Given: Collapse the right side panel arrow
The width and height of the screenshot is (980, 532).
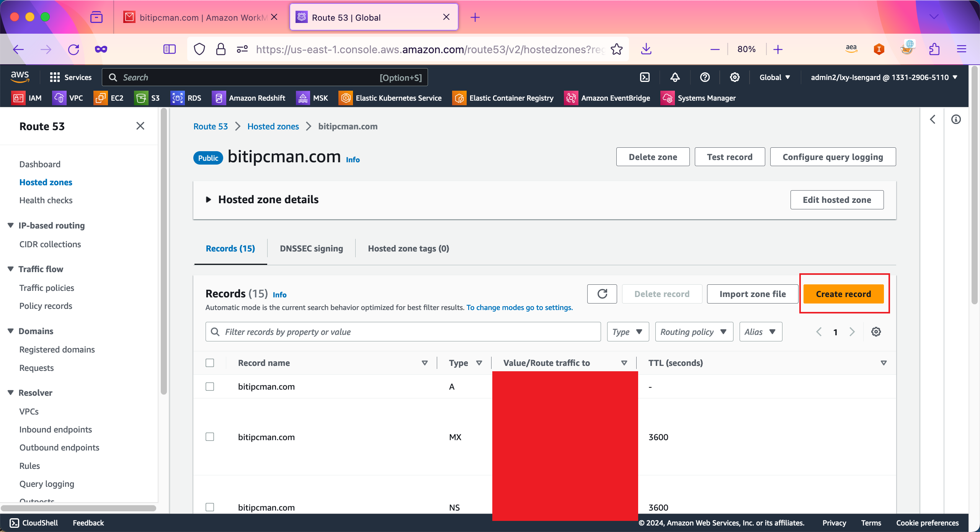Looking at the screenshot, I should pyautogui.click(x=933, y=119).
